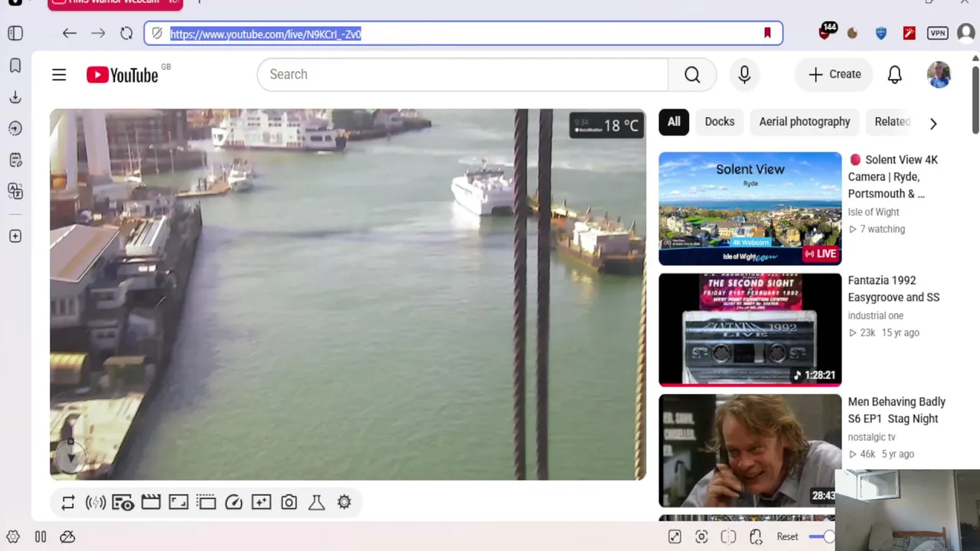This screenshot has width=980, height=551.
Task: Click the crossed-out cloud sync icon
Action: pyautogui.click(x=67, y=536)
